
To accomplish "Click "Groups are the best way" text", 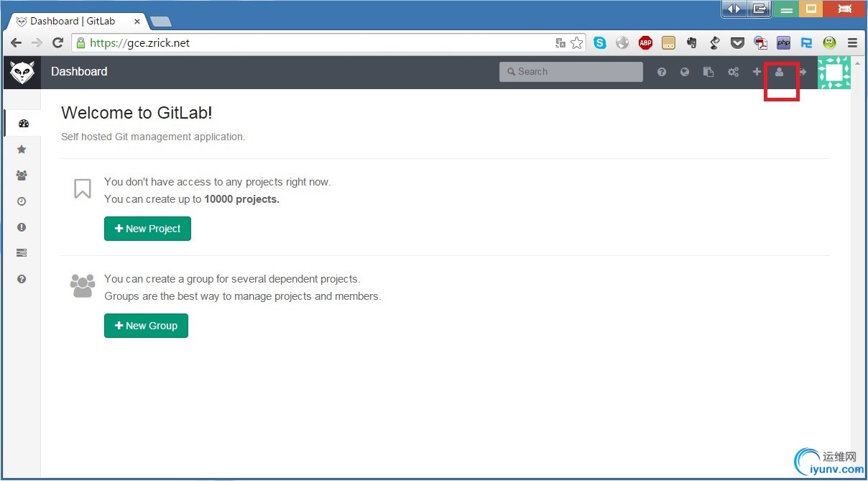I will (x=243, y=296).
